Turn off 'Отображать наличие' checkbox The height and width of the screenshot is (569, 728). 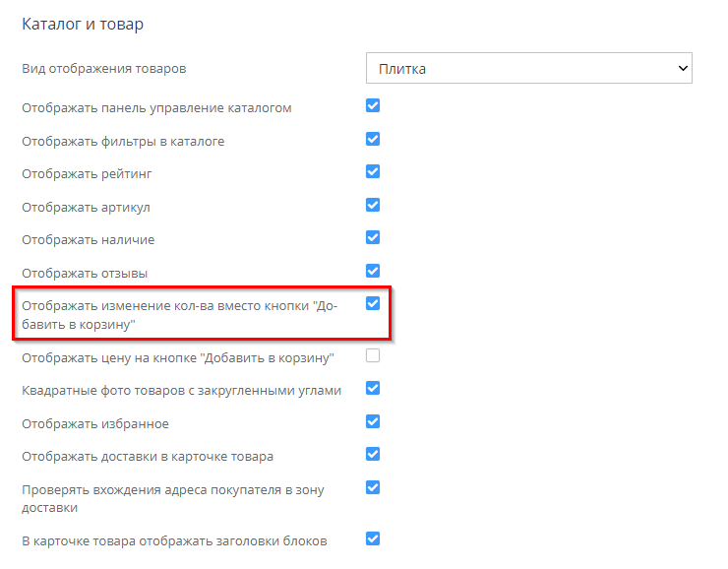click(x=373, y=237)
